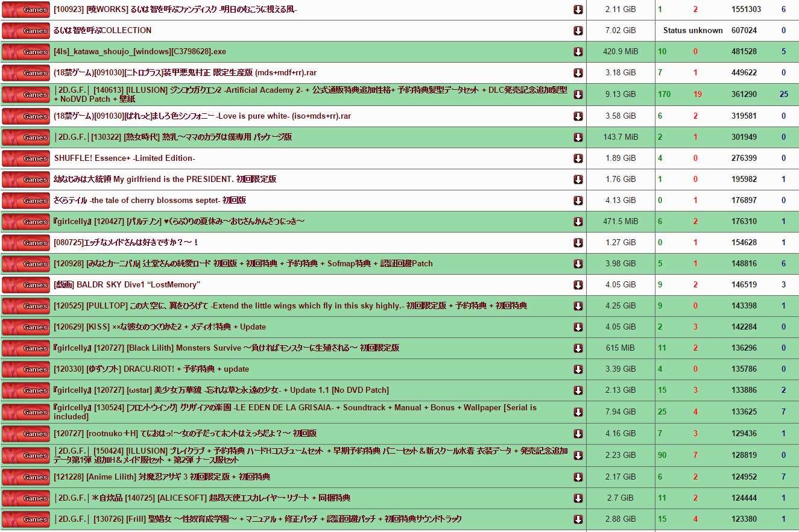Click seeder count 170 on Artificial Academy row
Screen dimensions: 799x532
(x=664, y=95)
